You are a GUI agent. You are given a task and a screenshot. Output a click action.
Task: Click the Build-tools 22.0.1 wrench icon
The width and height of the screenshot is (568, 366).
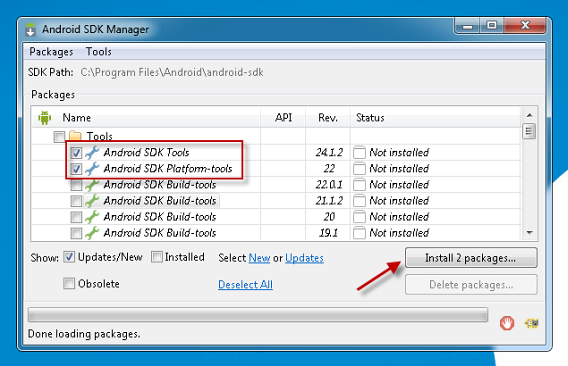pos(92,185)
